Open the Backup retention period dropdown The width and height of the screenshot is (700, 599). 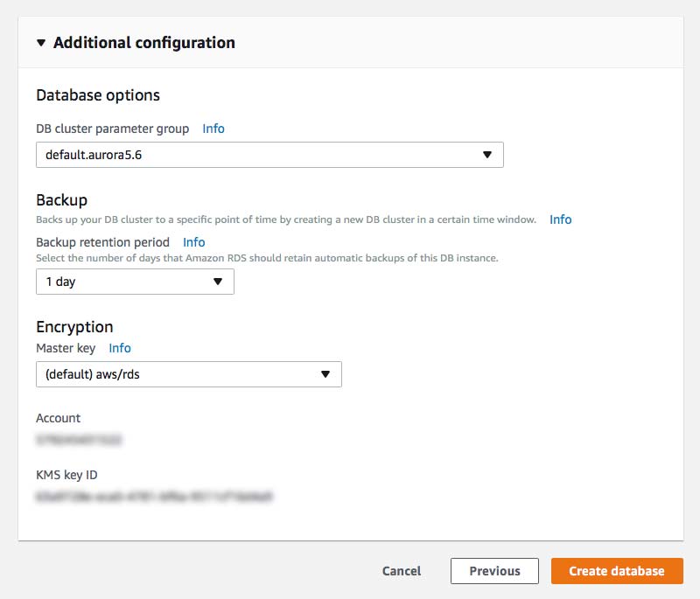(135, 282)
